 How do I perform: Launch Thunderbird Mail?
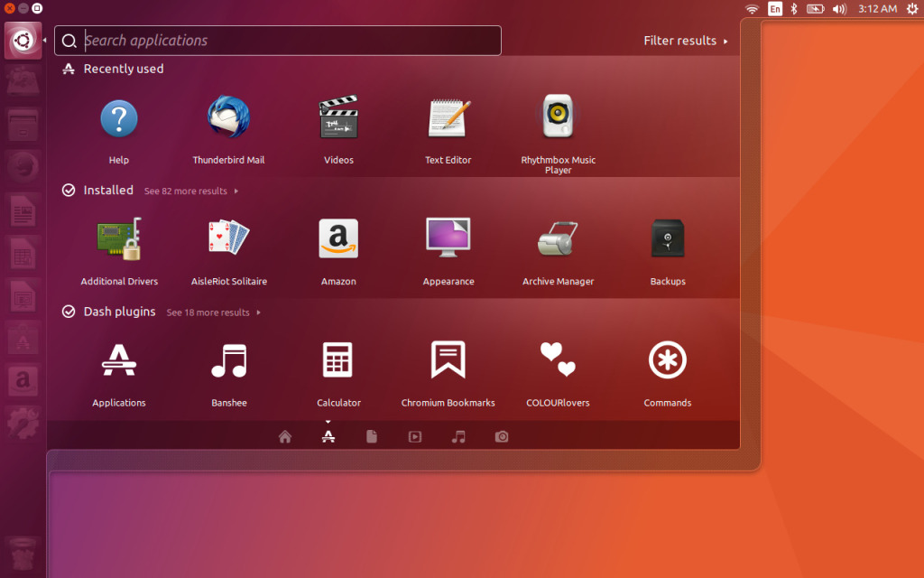point(228,117)
